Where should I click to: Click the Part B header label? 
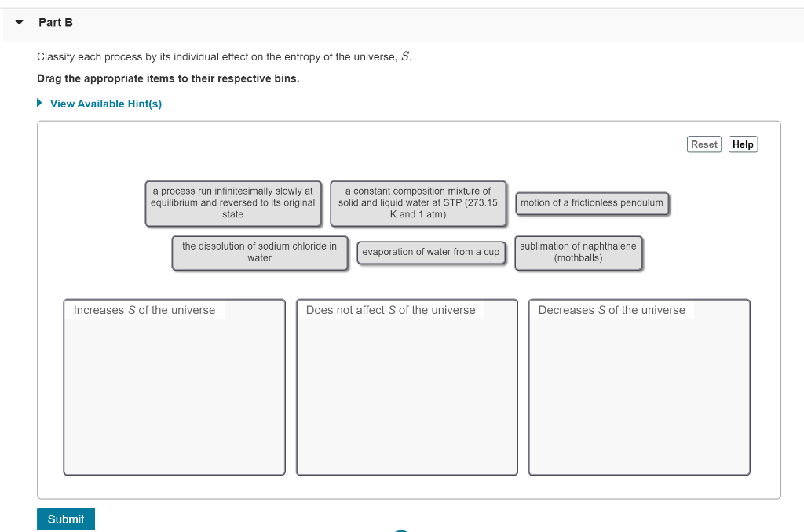click(x=55, y=23)
